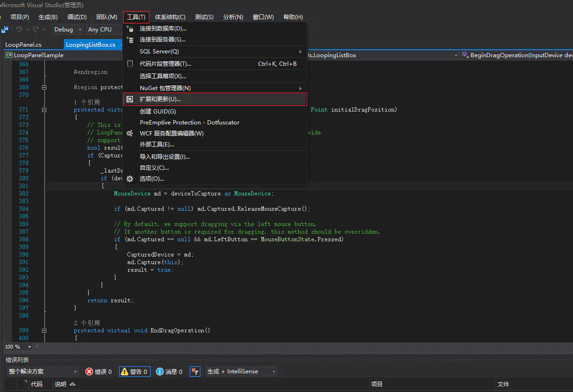573x392 pixels.
Task: Select PreEmptive Protection - Dotfuscator item
Action: (215, 123)
